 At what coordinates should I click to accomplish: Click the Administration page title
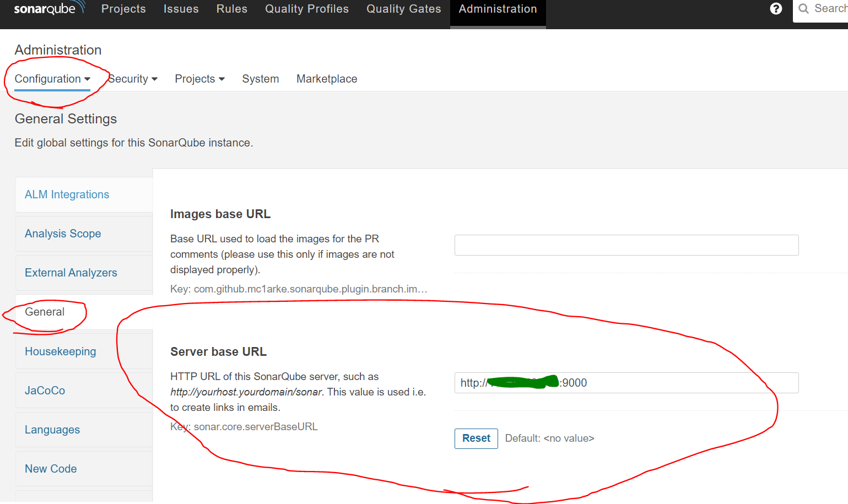click(58, 50)
